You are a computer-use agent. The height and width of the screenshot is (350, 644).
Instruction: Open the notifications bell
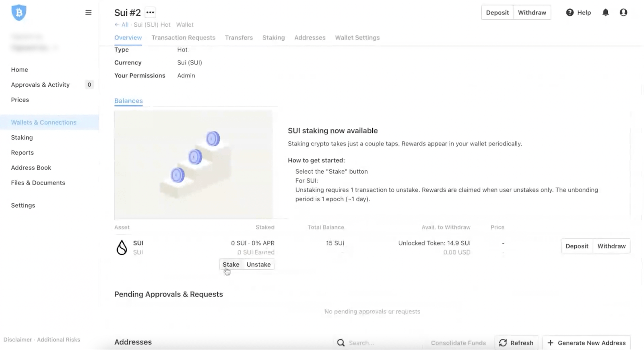click(605, 12)
